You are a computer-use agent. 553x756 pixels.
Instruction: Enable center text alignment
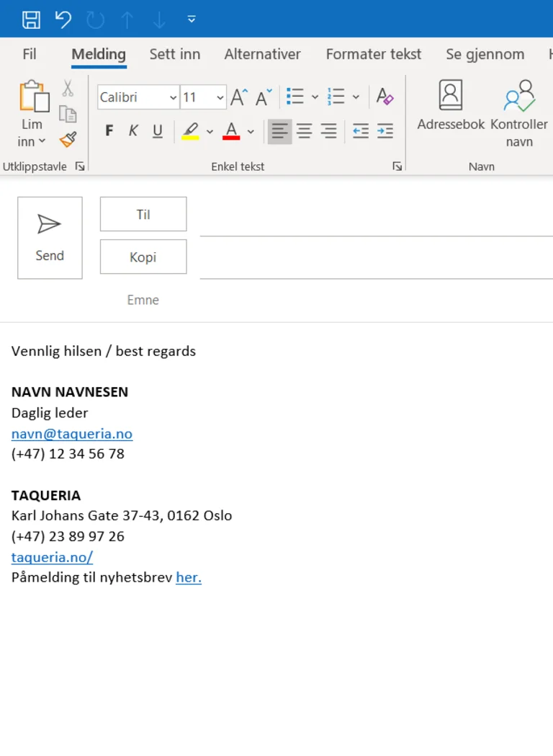coord(305,131)
